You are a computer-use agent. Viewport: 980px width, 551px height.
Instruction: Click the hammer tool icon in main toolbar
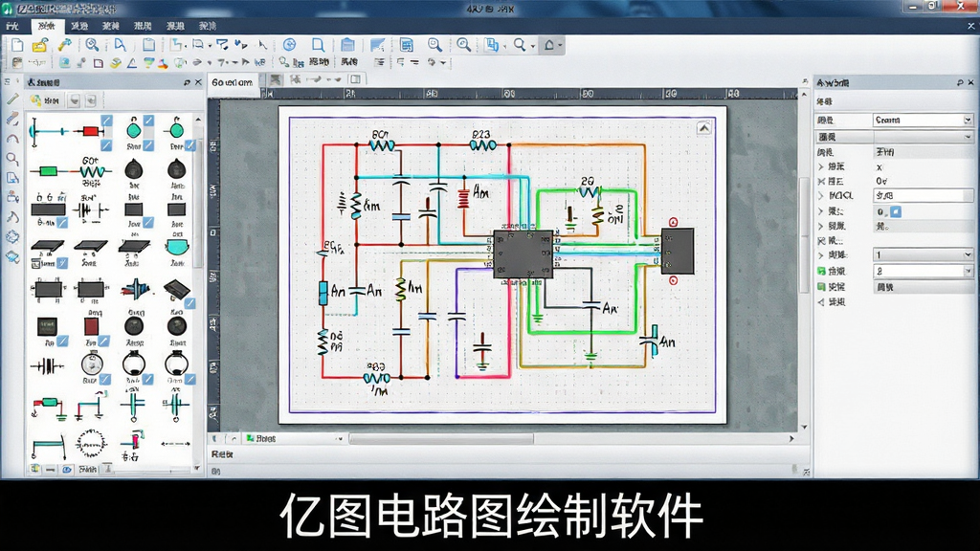click(64, 45)
